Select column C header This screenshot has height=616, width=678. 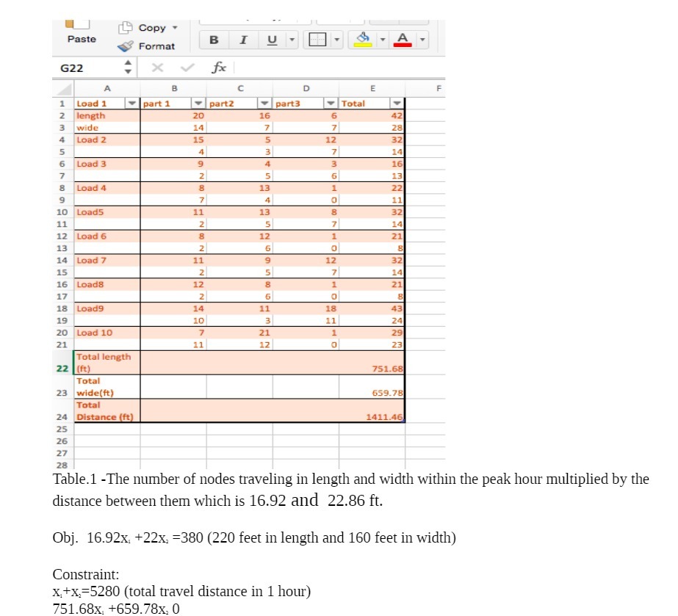tap(240, 88)
